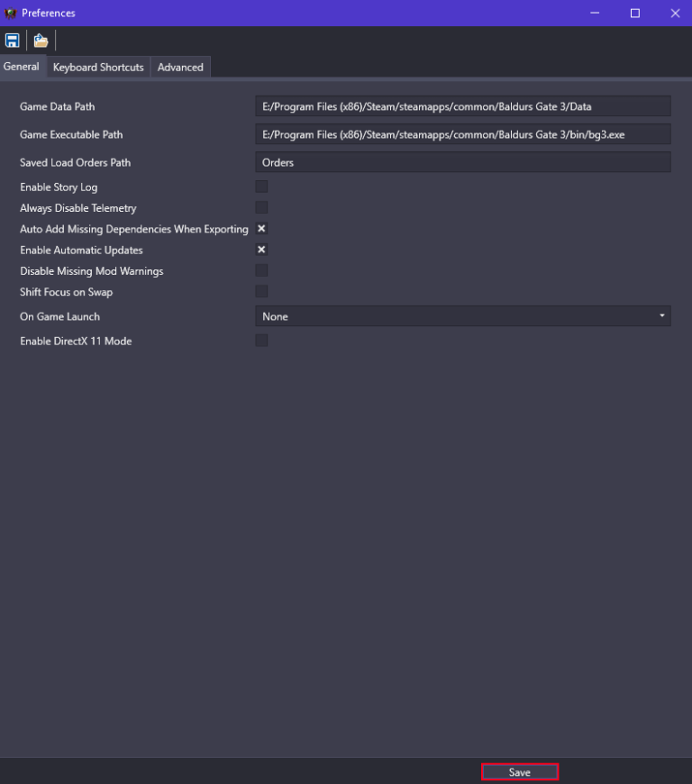Toggle Always Disable Telemetry checkbox
The height and width of the screenshot is (784, 692).
click(x=261, y=208)
